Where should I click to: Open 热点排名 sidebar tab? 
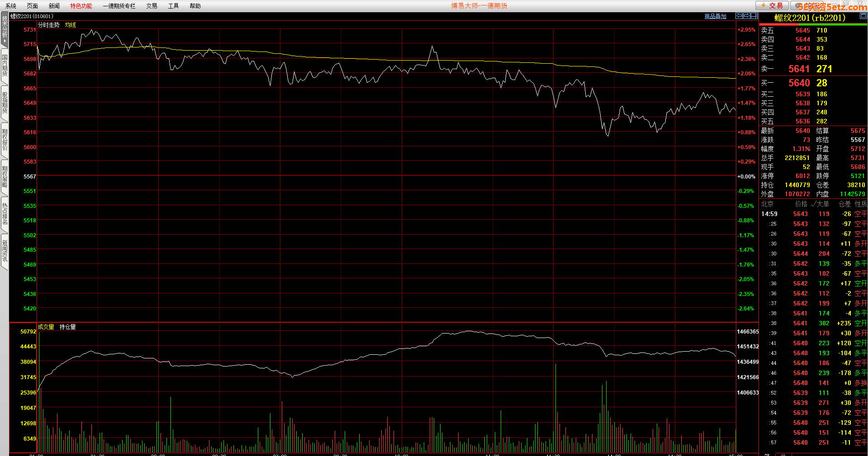click(x=5, y=214)
